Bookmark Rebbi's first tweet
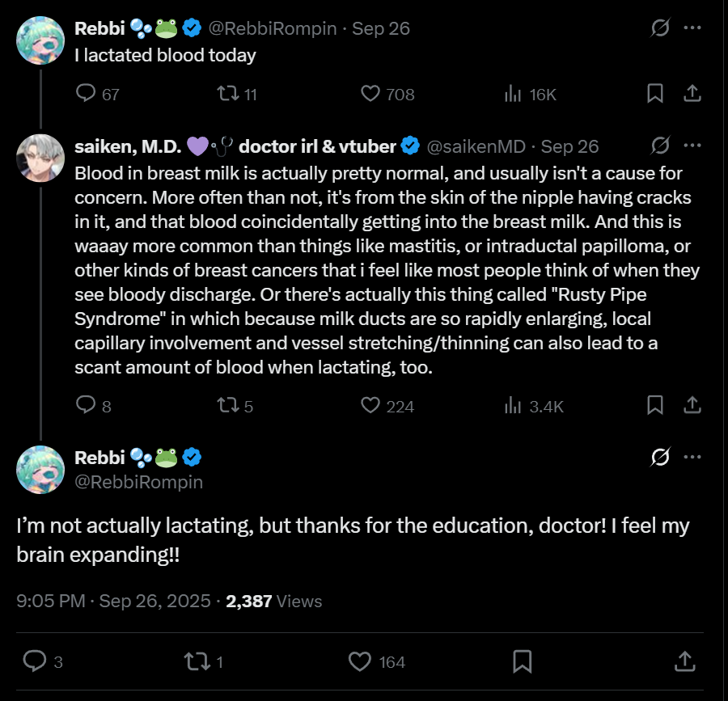Image resolution: width=728 pixels, height=701 pixels. click(x=655, y=94)
